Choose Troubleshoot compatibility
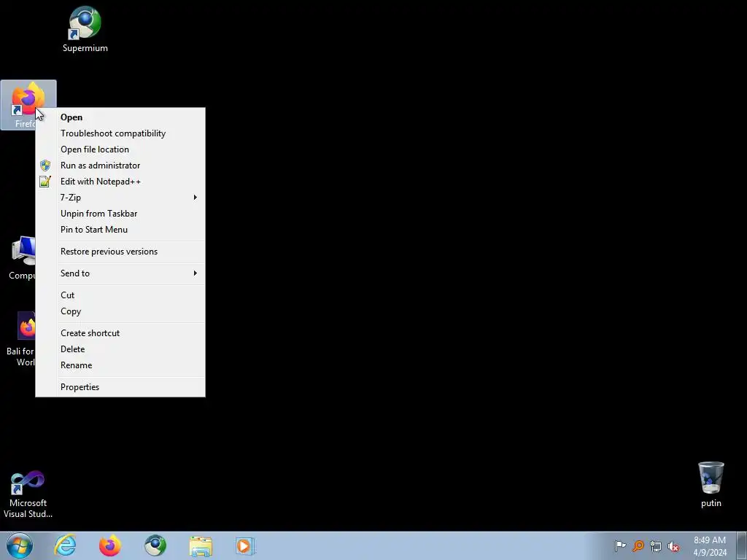The width and height of the screenshot is (747, 560). 120,133
